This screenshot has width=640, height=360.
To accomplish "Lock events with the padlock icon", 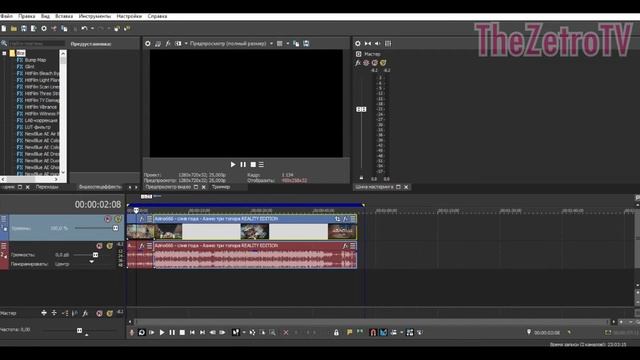I will (336, 333).
